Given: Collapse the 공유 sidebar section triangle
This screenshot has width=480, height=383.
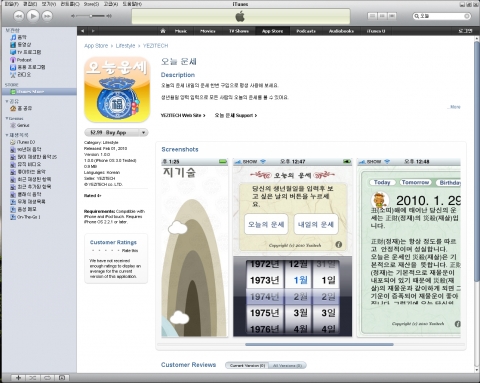Looking at the screenshot, I should (7, 101).
